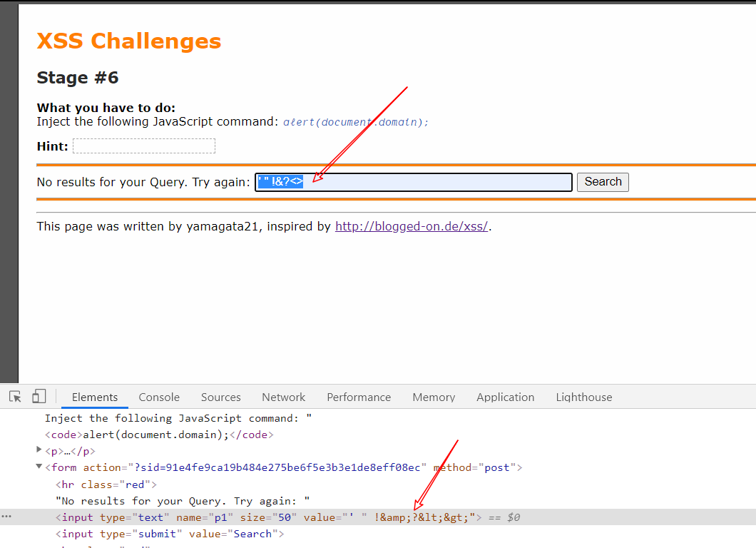Viewport: 756px width, 548px height.
Task: Open the Sources tab
Action: click(x=221, y=397)
